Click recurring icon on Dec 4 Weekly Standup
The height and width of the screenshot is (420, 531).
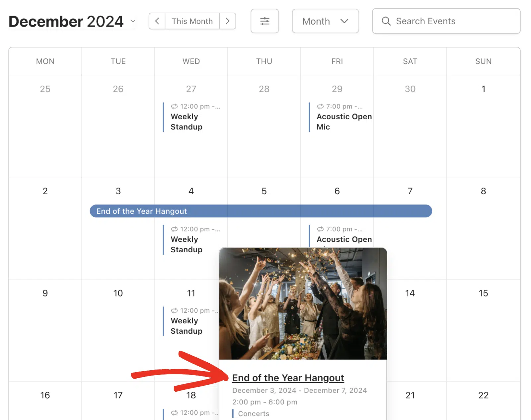coord(174,229)
